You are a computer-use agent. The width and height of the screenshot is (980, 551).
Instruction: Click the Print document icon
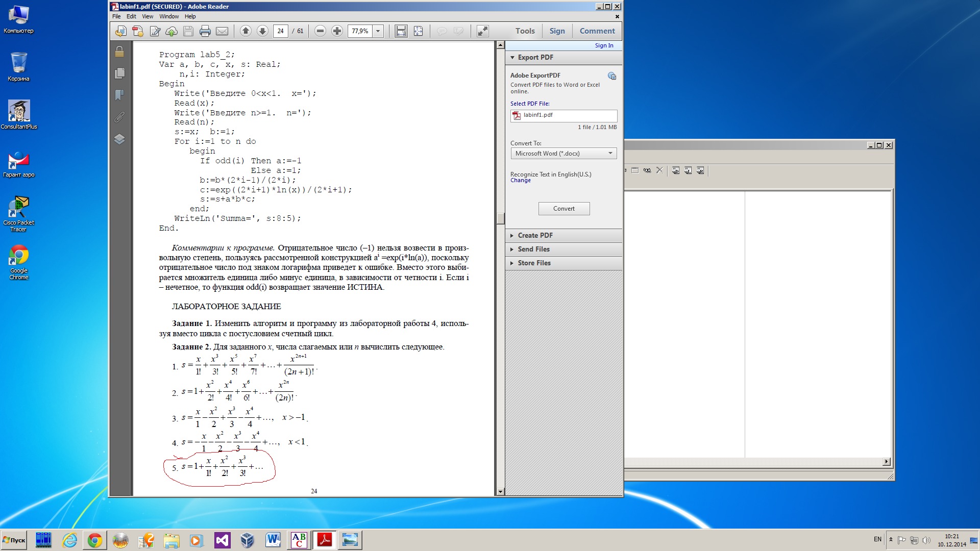point(205,30)
